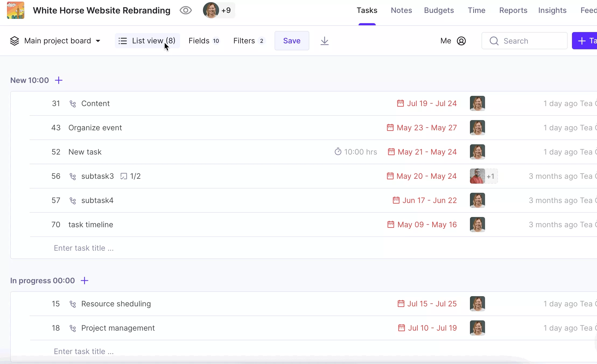Viewport: 597px width, 364px height.
Task: Click the assignee avatar on subtask3 row
Action: point(477,176)
